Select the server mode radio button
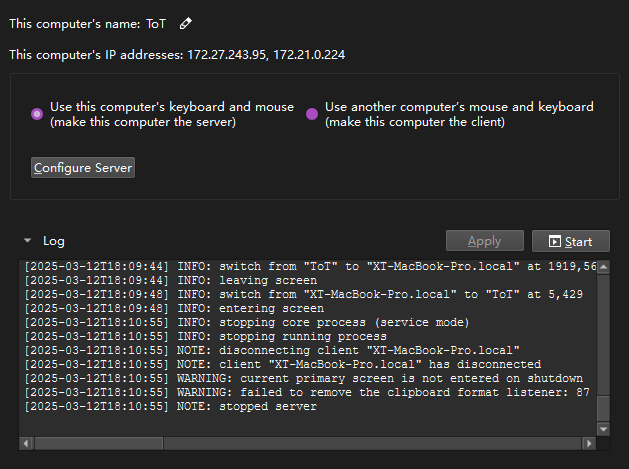Viewport: 629px width, 469px height. (x=37, y=114)
